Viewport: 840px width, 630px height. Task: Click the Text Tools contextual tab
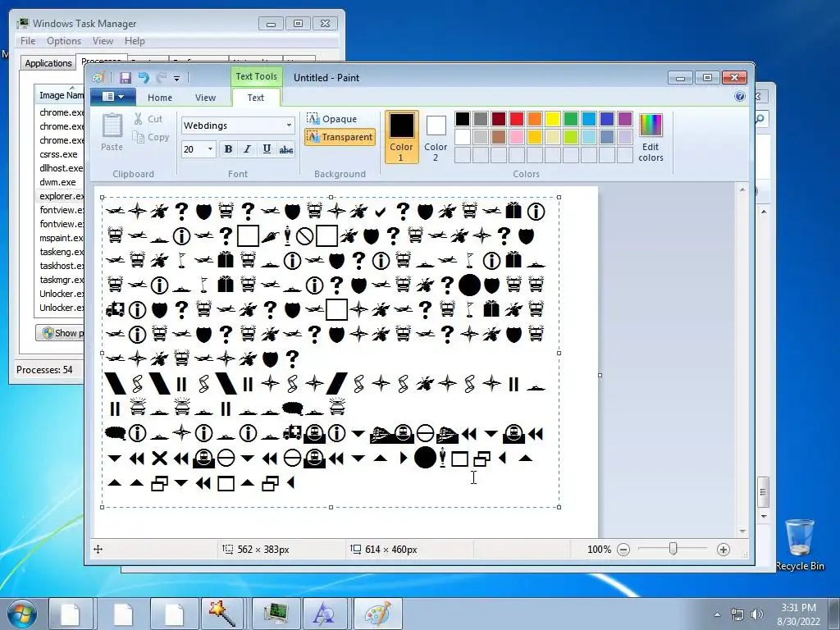pyautogui.click(x=256, y=76)
